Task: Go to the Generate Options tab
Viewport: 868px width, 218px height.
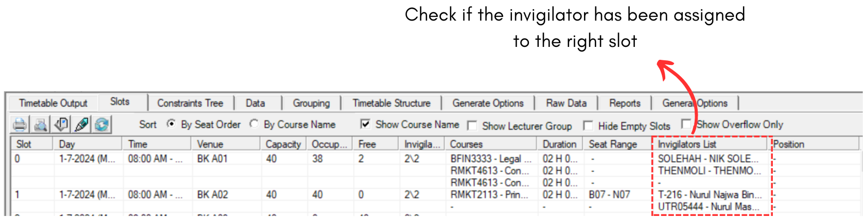Action: click(x=488, y=103)
